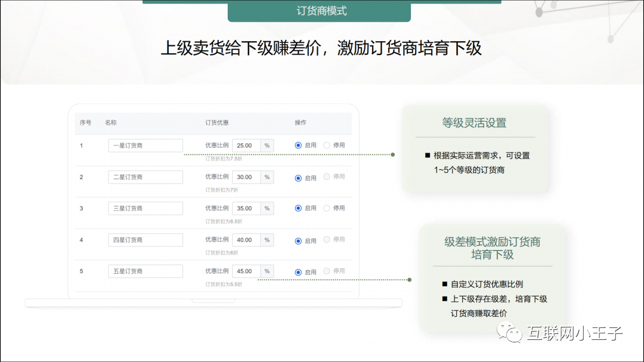Click hint text 订货折扣为5.5折
The width and height of the screenshot is (644, 362).
[224, 284]
